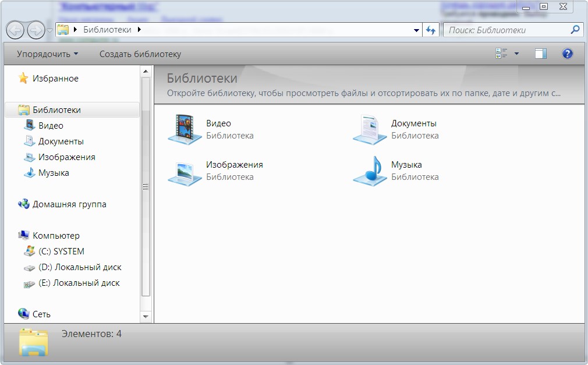The width and height of the screenshot is (588, 365).
Task: Open the Музыка library icon in main pane
Action: [370, 171]
